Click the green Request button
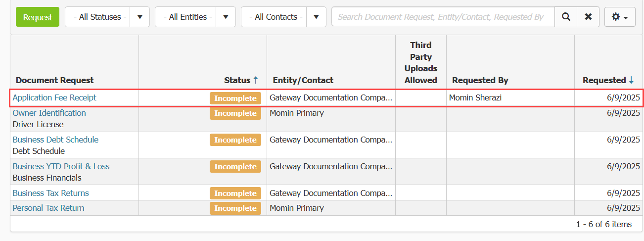This screenshot has height=241, width=644. [x=38, y=17]
